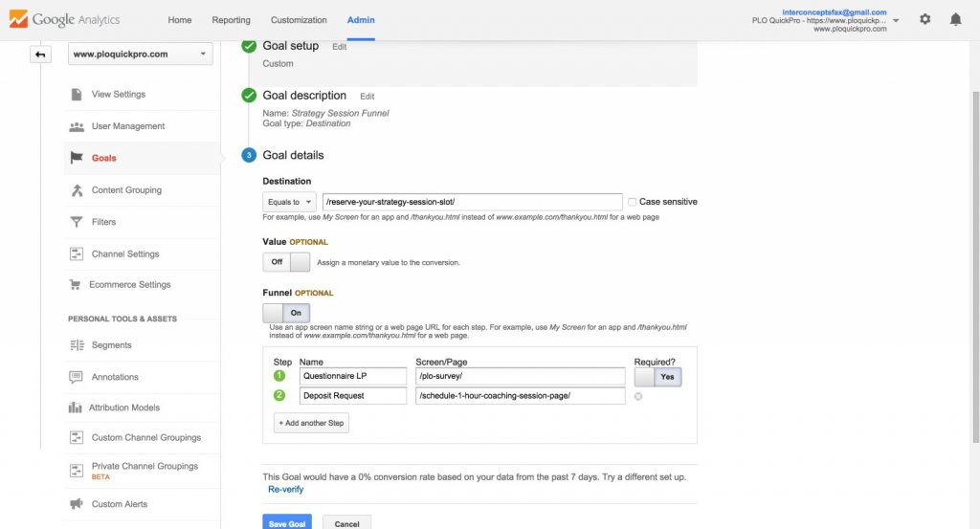The height and width of the screenshot is (529, 980).
Task: Toggle the goal Value switch
Action: [286, 262]
